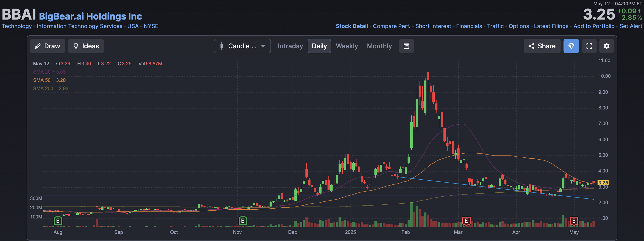
Task: Open chart settings gear
Action: (607, 46)
